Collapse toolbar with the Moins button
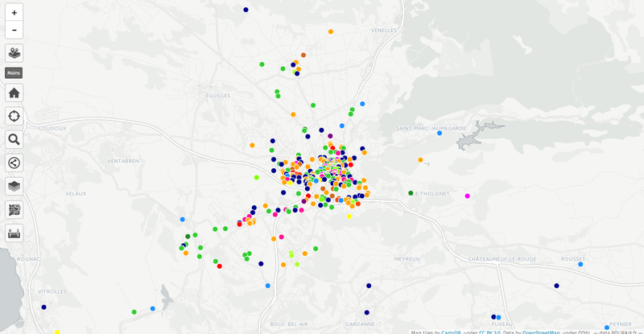Viewport: 644px width, 334px height. [14, 73]
